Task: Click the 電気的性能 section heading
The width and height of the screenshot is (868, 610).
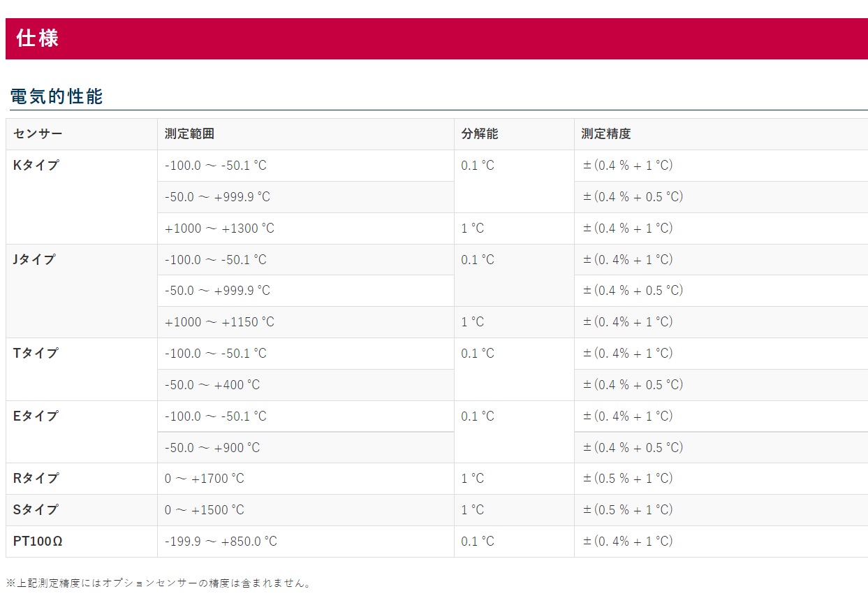Action: click(x=57, y=96)
